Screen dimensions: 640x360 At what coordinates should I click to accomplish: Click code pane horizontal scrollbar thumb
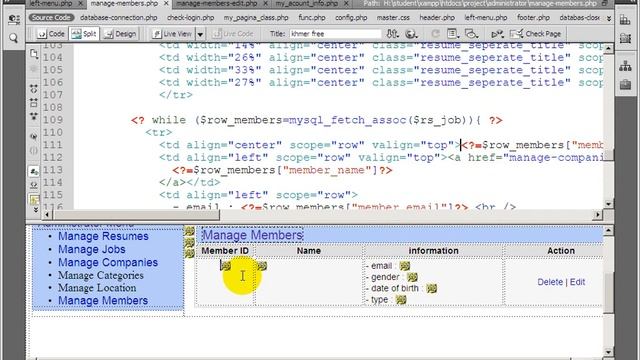[136, 215]
